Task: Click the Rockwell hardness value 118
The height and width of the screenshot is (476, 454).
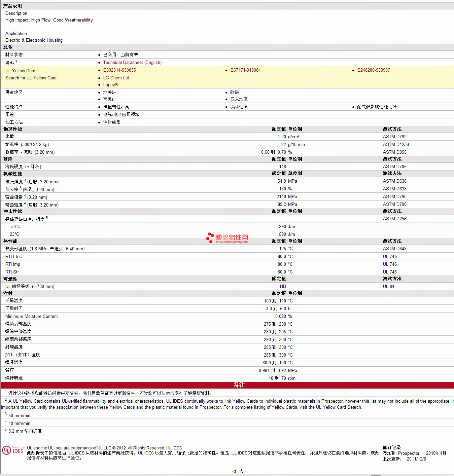Action: coord(282,167)
